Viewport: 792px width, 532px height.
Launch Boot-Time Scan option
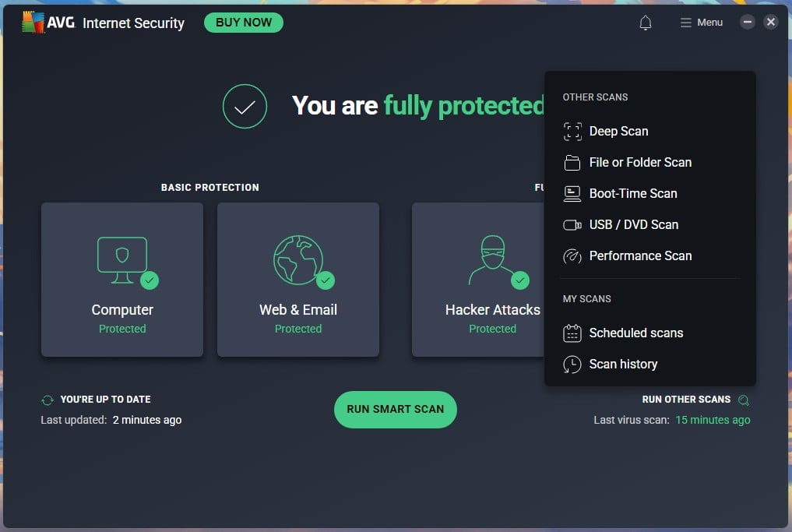tap(633, 193)
